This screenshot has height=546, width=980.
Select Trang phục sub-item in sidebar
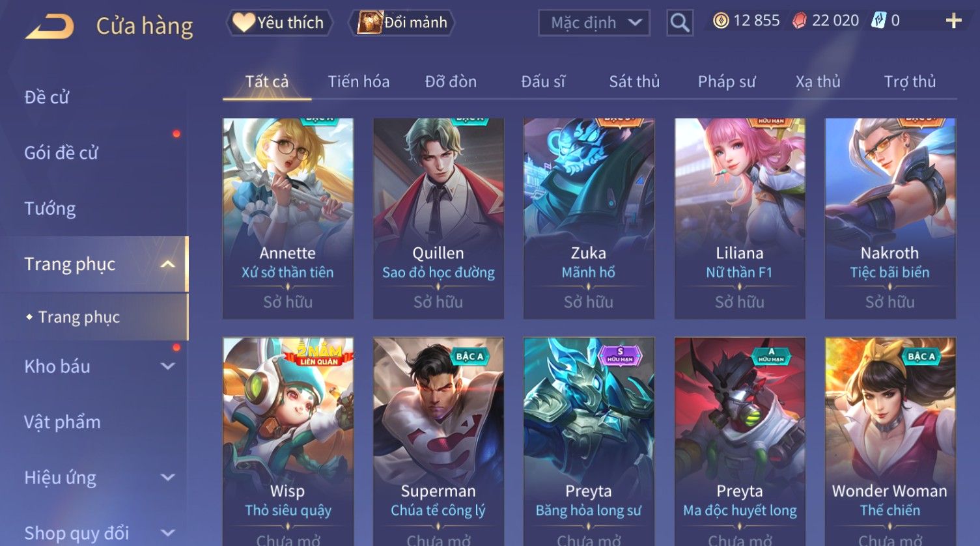pyautogui.click(x=79, y=317)
